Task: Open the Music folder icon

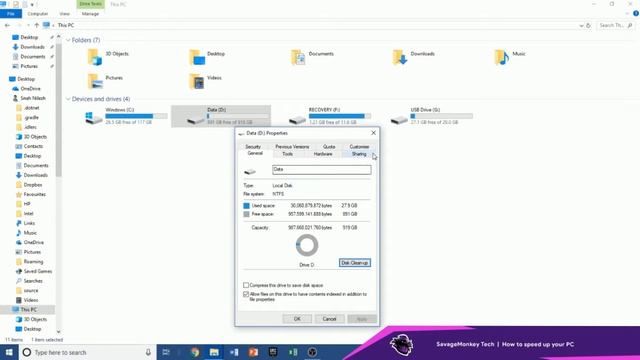Action: pyautogui.click(x=502, y=58)
